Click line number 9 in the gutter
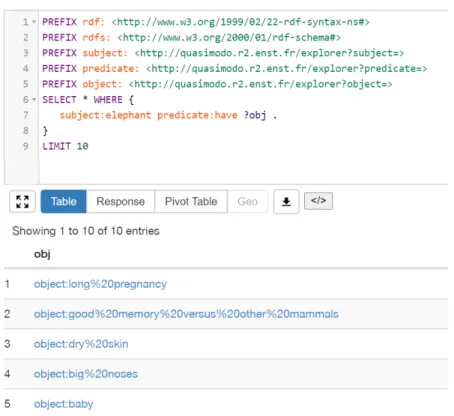This screenshot has height=416, width=454. [26, 146]
